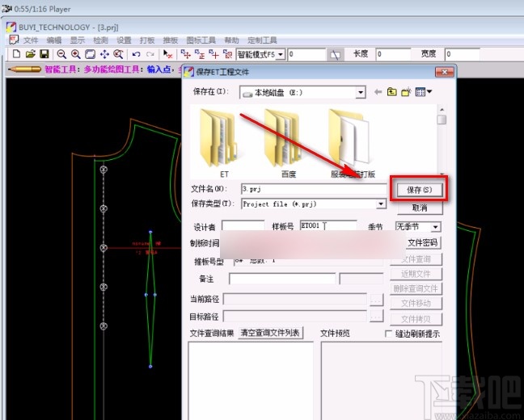This screenshot has height=420, width=524.
Task: Open the 编辑 menu
Action: [54, 40]
